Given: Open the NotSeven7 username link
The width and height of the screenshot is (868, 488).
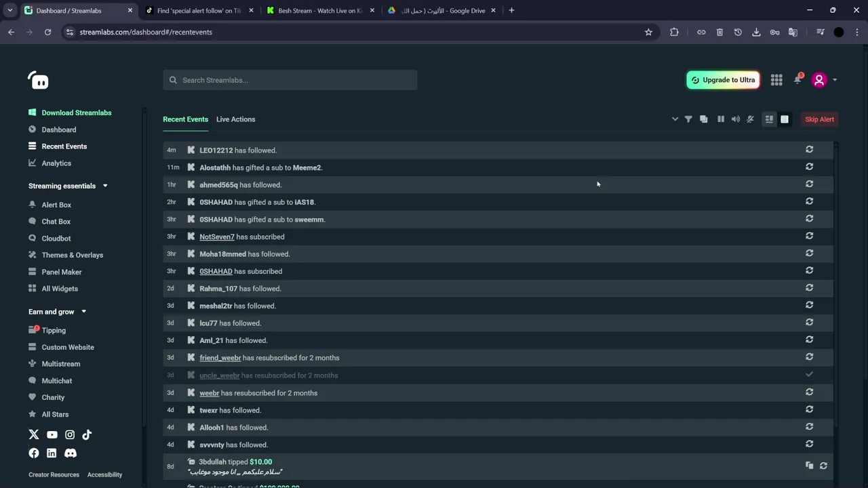Looking at the screenshot, I should [217, 237].
